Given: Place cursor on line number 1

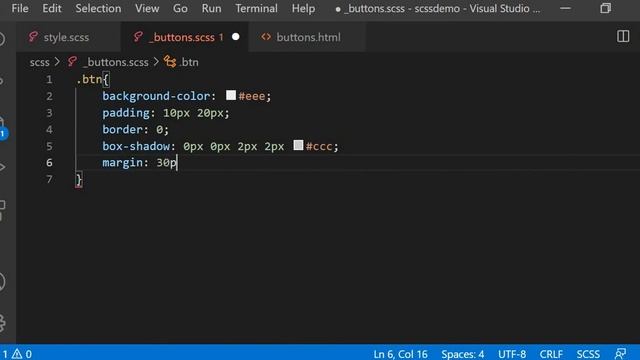Looking at the screenshot, I should tap(49, 79).
